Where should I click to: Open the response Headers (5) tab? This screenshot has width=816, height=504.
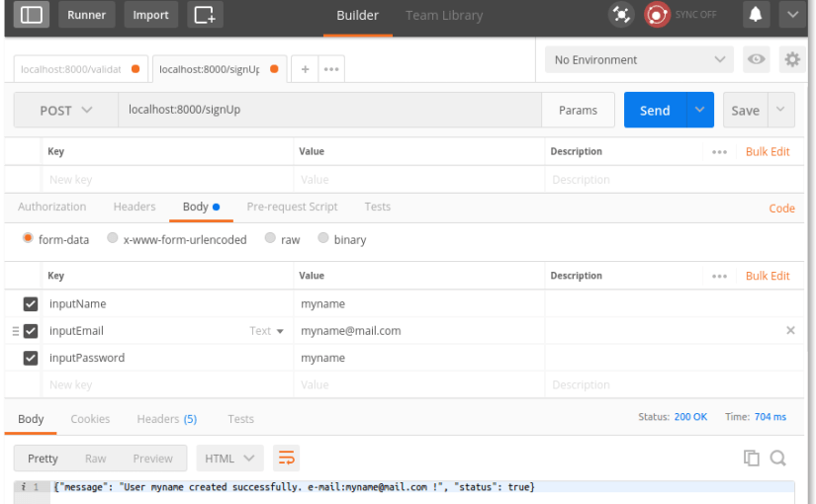pos(166,419)
